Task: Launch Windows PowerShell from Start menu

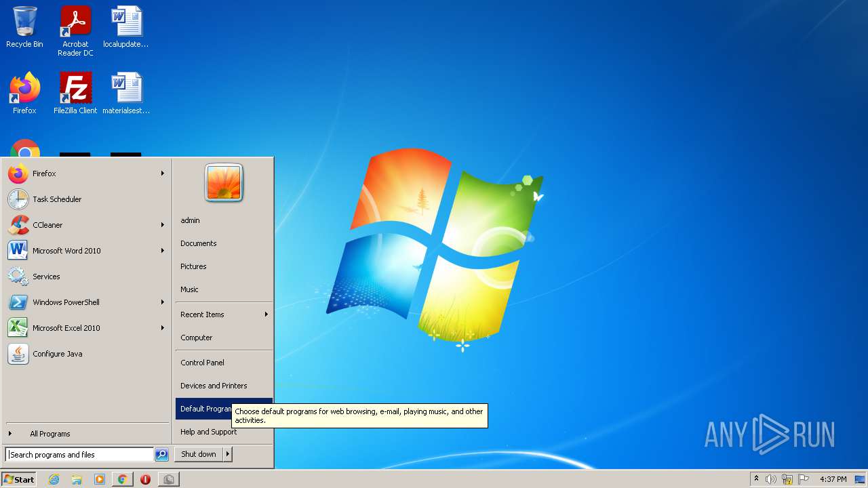Action: pyautogui.click(x=86, y=302)
